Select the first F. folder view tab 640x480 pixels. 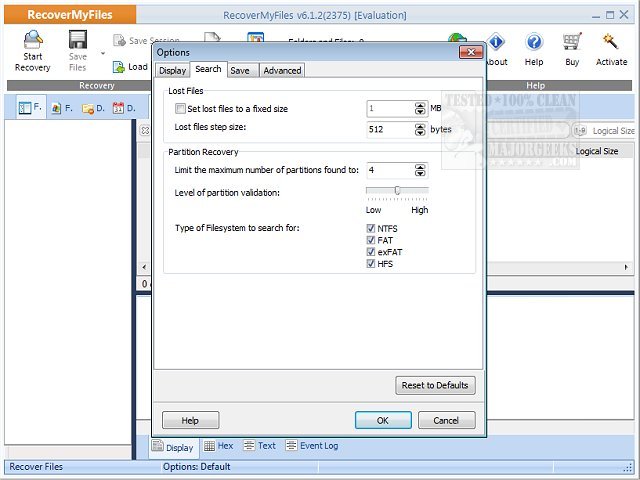(x=31, y=108)
